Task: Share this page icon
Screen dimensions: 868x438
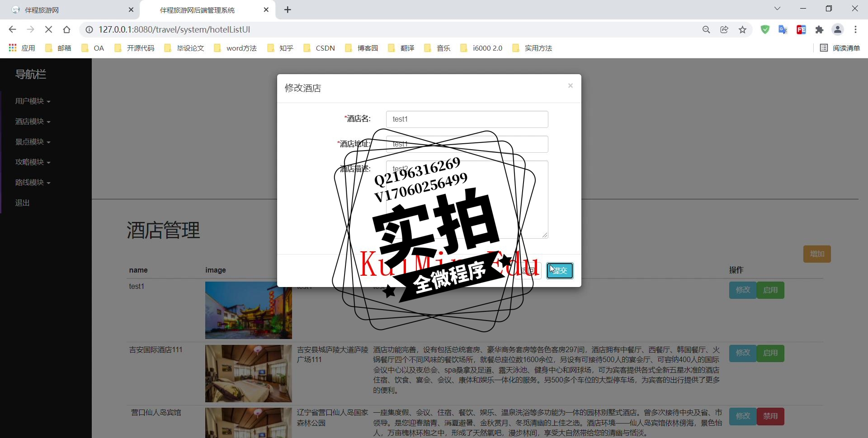Action: (x=724, y=29)
